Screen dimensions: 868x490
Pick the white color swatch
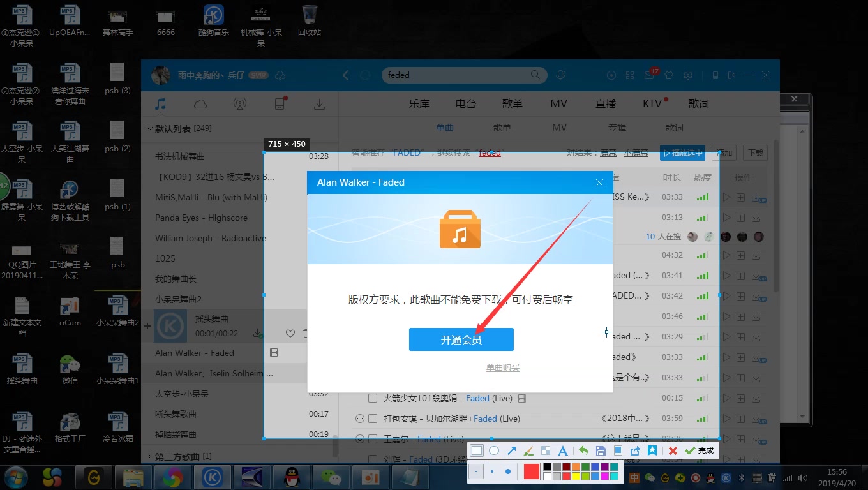tap(547, 476)
